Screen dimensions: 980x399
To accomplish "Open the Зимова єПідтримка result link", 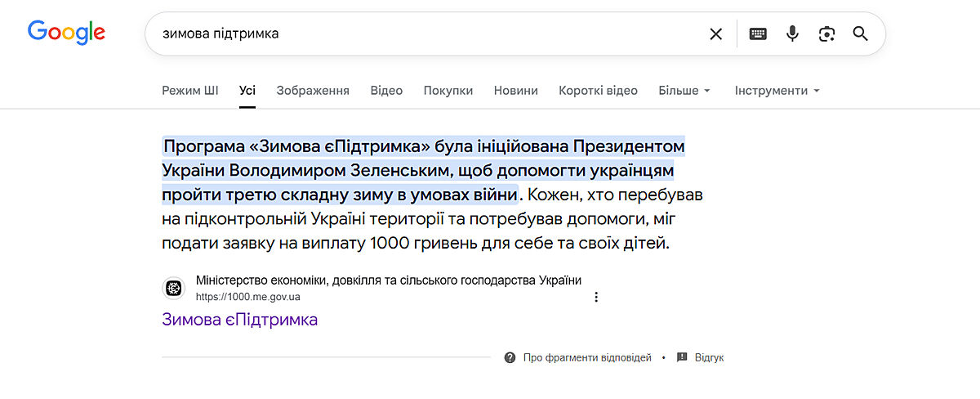I will [x=240, y=320].
